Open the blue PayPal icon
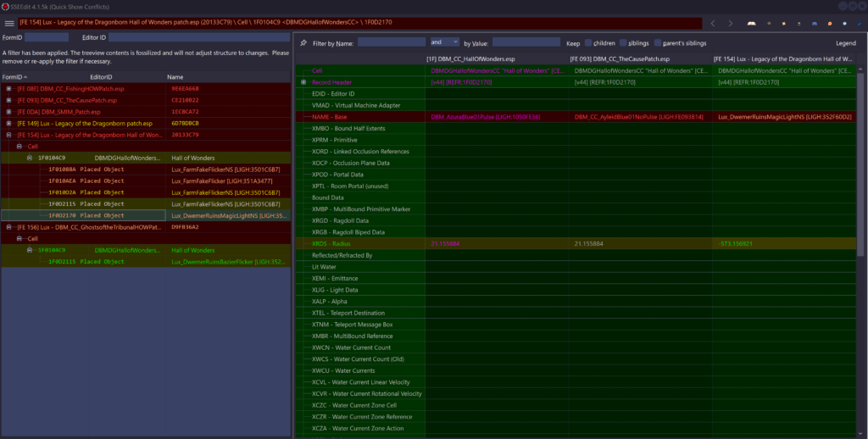 click(860, 24)
